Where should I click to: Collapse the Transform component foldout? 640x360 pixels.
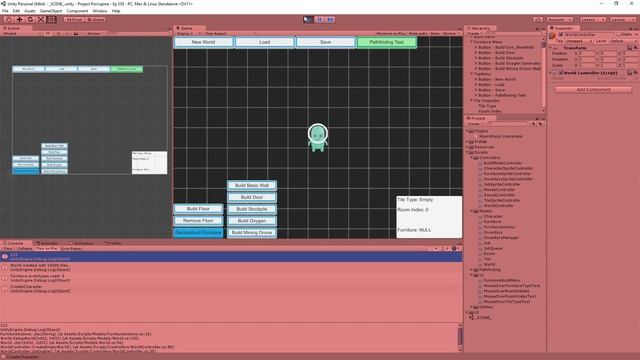551,48
